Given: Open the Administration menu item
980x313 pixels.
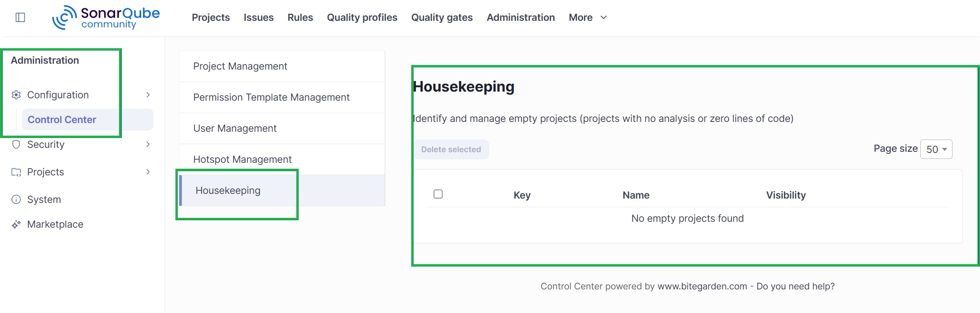Looking at the screenshot, I should (520, 17).
